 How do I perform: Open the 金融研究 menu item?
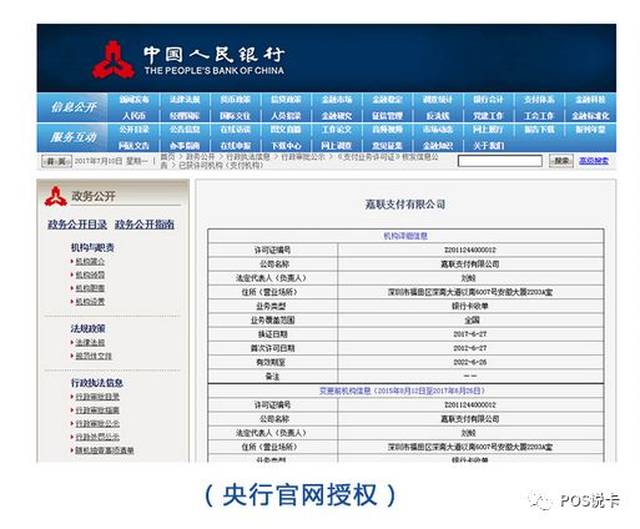336,116
